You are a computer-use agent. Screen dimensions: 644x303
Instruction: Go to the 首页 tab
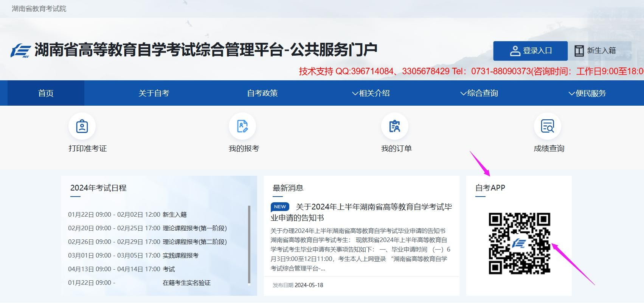[x=46, y=93]
